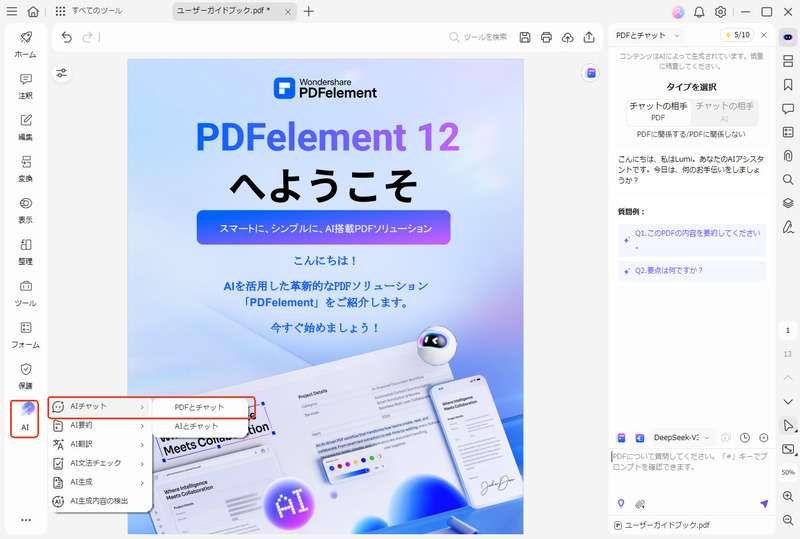
Task: Expand the AI要約 submenu
Action: click(100, 425)
